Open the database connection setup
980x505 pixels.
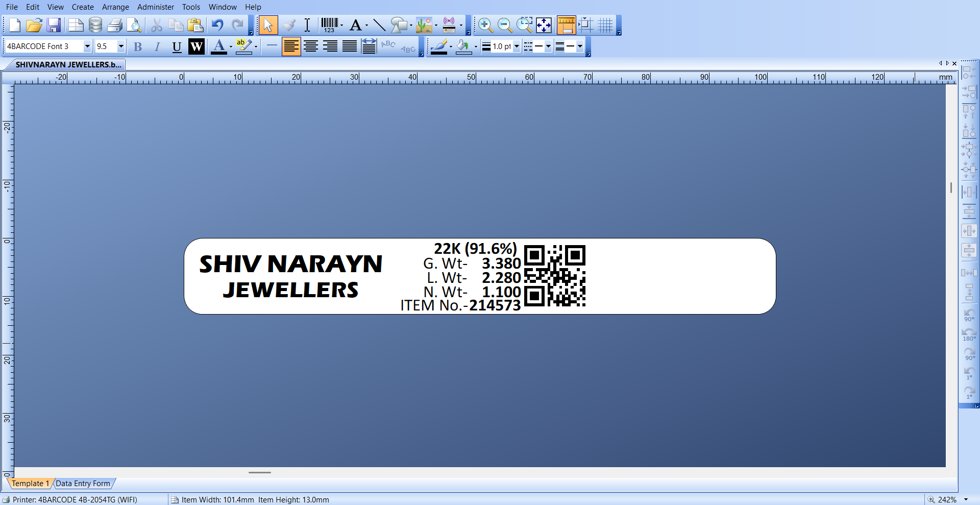pos(95,25)
